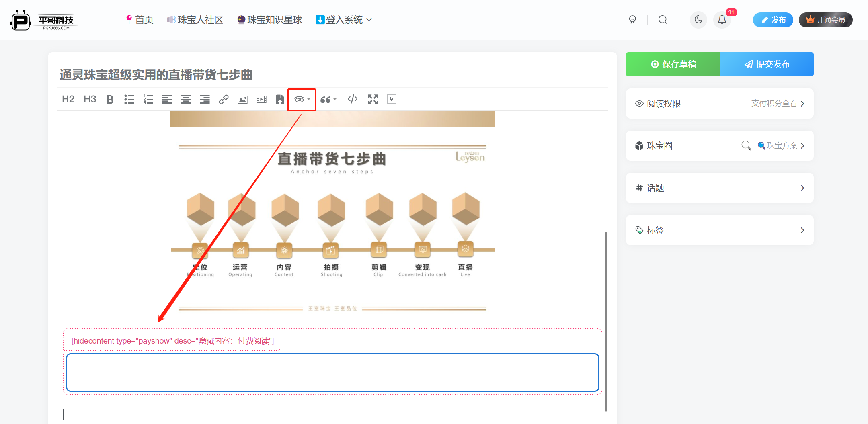The width and height of the screenshot is (868, 424).
Task: Open the 登入系统 dropdown menu
Action: point(343,19)
